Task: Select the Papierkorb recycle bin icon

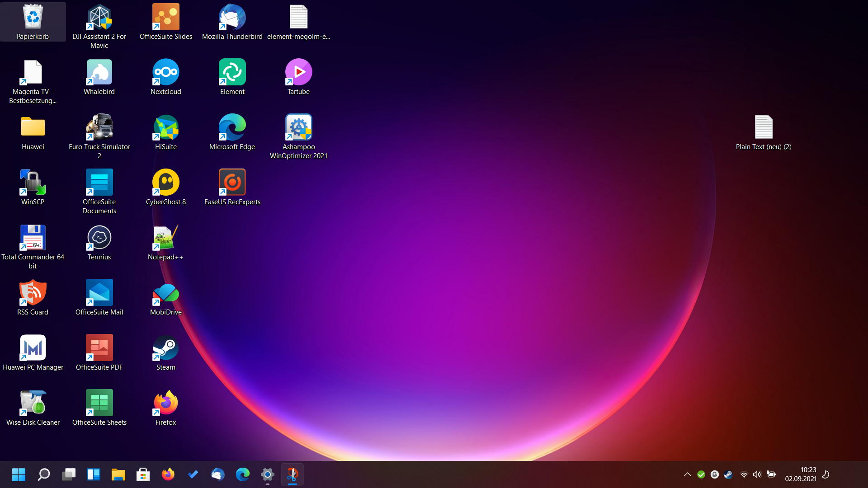Action: 33,22
